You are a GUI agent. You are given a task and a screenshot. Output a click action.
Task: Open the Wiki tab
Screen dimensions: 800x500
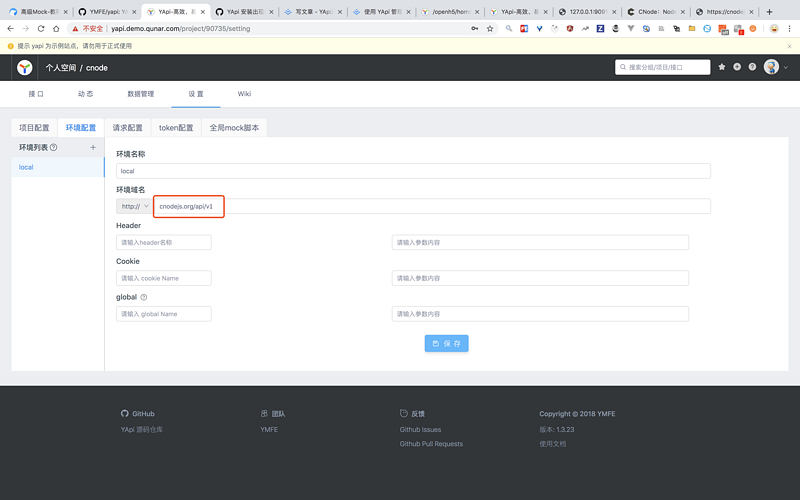[x=244, y=94]
